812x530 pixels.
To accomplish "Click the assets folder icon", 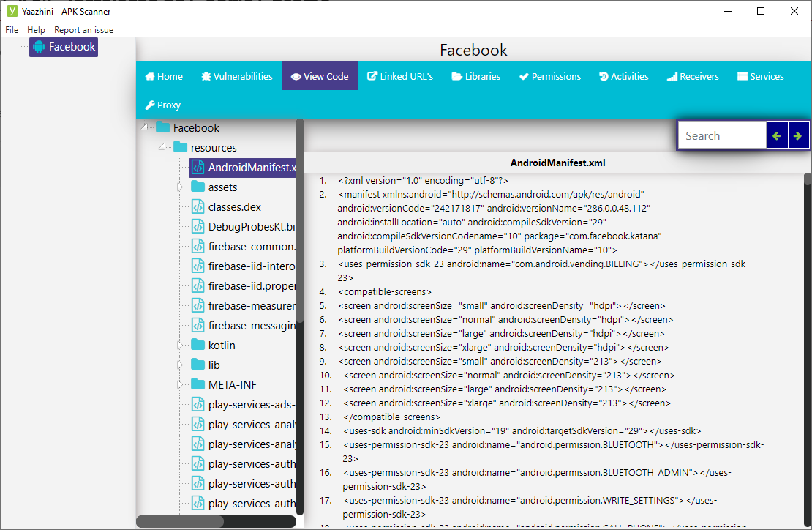I will [198, 187].
